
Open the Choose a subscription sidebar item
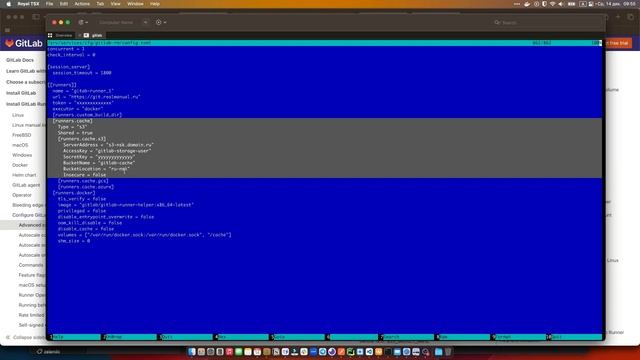pos(25,82)
